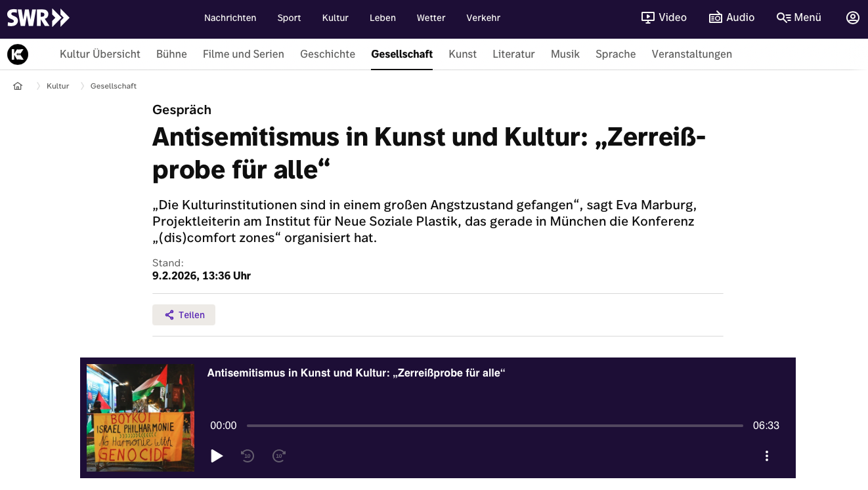The image size is (868, 490).
Task: Click the Teilen share button
Action: click(x=183, y=314)
